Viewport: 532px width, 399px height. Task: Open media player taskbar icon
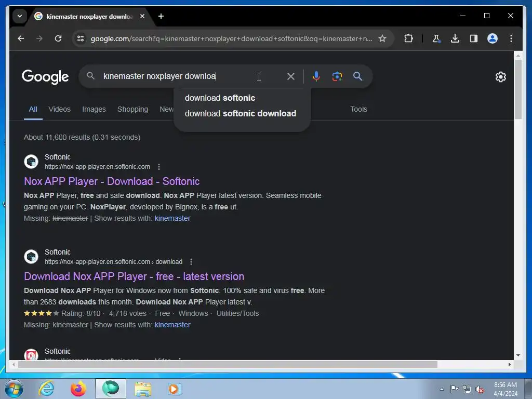tap(174, 389)
